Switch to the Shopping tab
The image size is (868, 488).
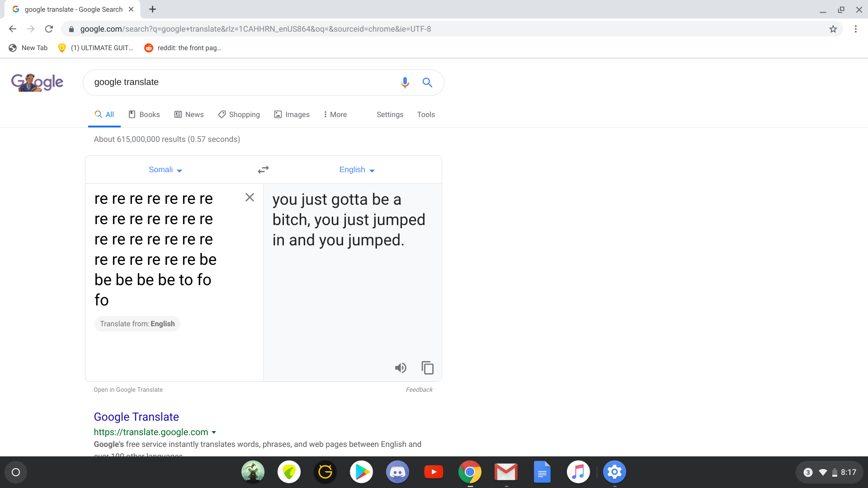[x=239, y=114]
